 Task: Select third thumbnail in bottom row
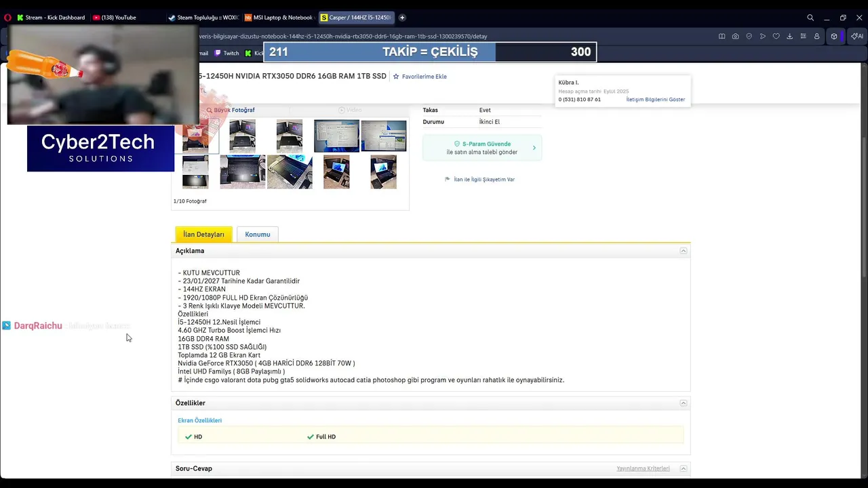[x=290, y=171]
